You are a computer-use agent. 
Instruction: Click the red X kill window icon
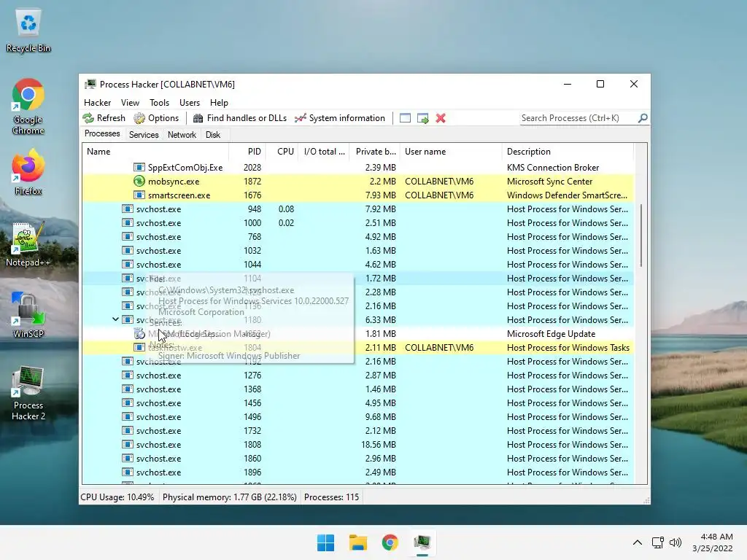[441, 118]
